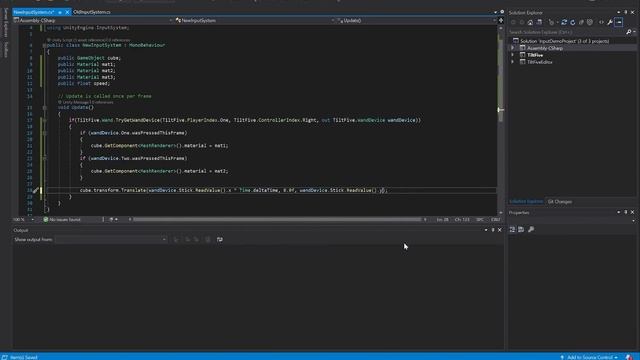Image resolution: width=640 pixels, height=360 pixels.
Task: Open the Update() member dropdown
Action: pyautogui.click(x=416, y=20)
